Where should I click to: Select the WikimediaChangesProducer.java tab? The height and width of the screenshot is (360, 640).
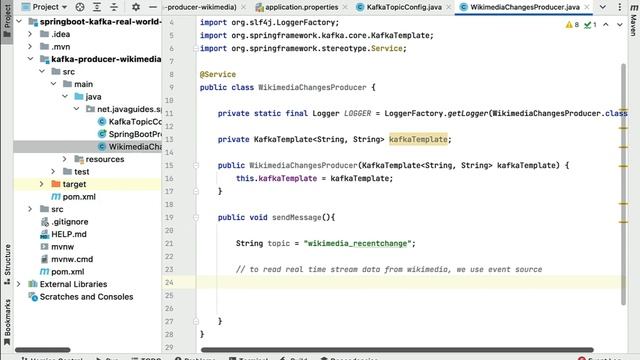524,7
